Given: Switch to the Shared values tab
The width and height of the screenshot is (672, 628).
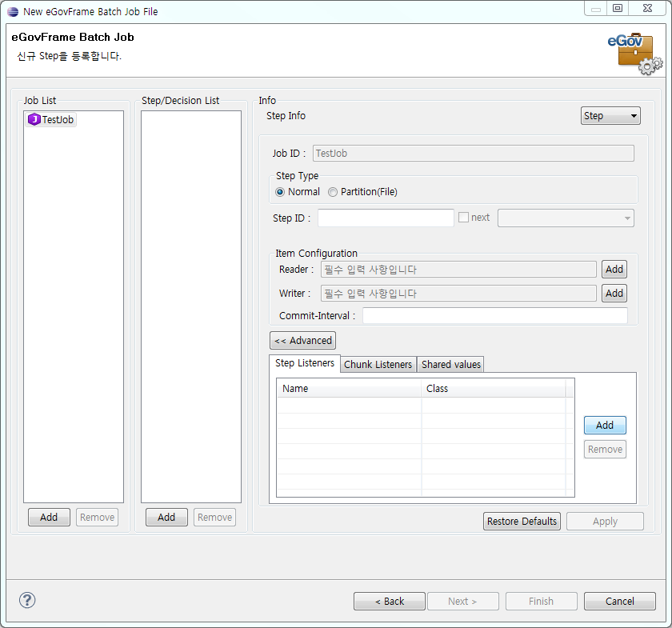Looking at the screenshot, I should click(x=451, y=364).
